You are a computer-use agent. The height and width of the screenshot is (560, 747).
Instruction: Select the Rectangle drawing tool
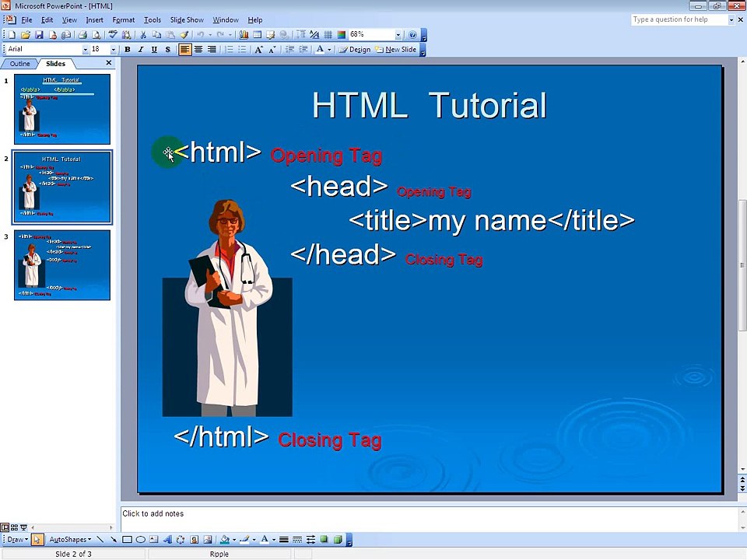(x=127, y=540)
